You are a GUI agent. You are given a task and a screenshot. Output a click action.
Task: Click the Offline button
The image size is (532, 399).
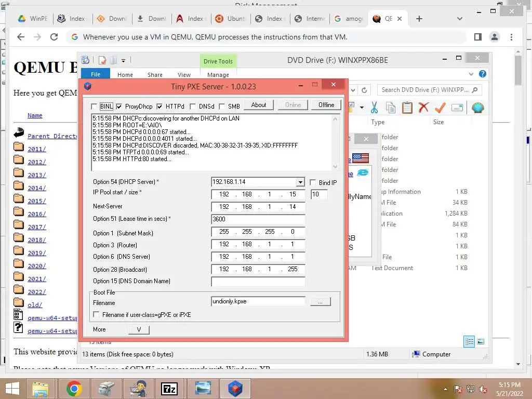(326, 105)
